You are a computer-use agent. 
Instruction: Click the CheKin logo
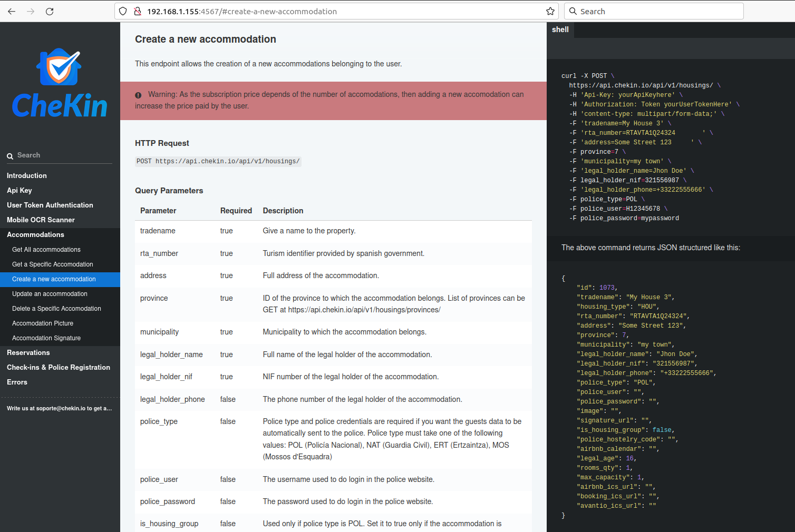60,83
